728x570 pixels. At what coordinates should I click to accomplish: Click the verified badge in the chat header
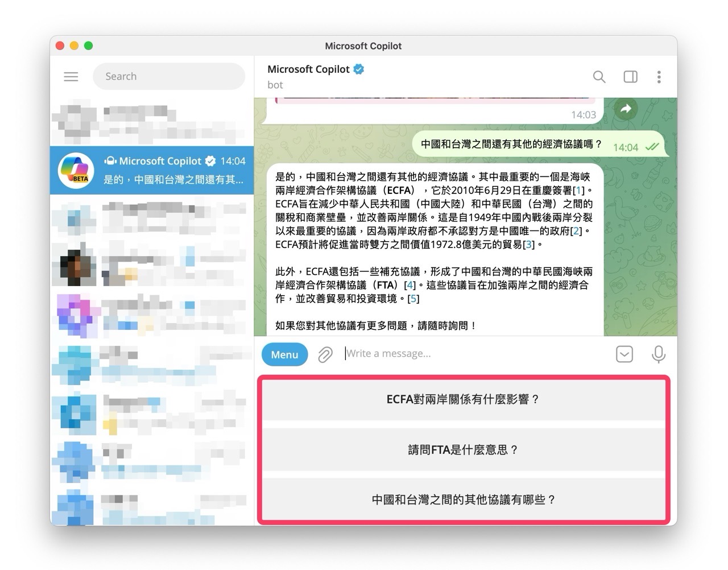(x=358, y=69)
